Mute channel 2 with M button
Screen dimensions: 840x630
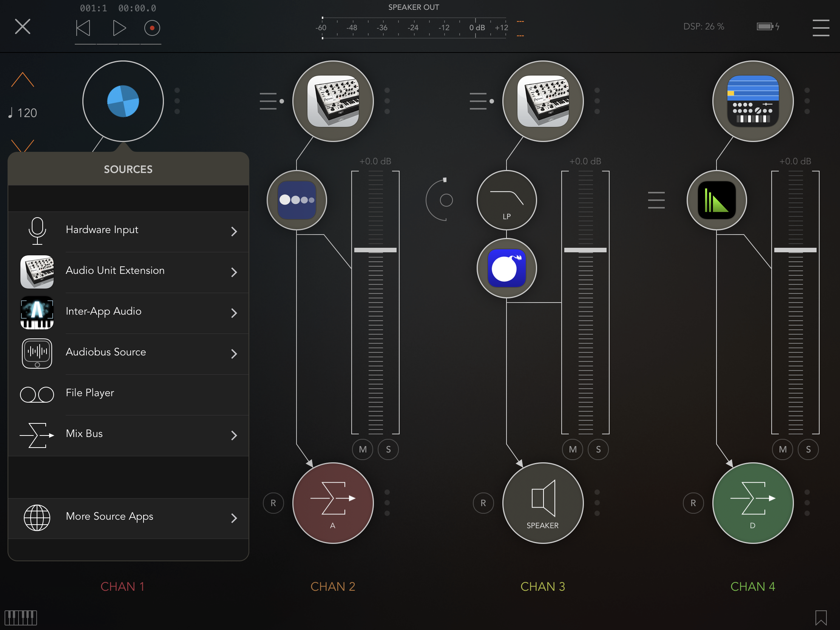(x=363, y=449)
